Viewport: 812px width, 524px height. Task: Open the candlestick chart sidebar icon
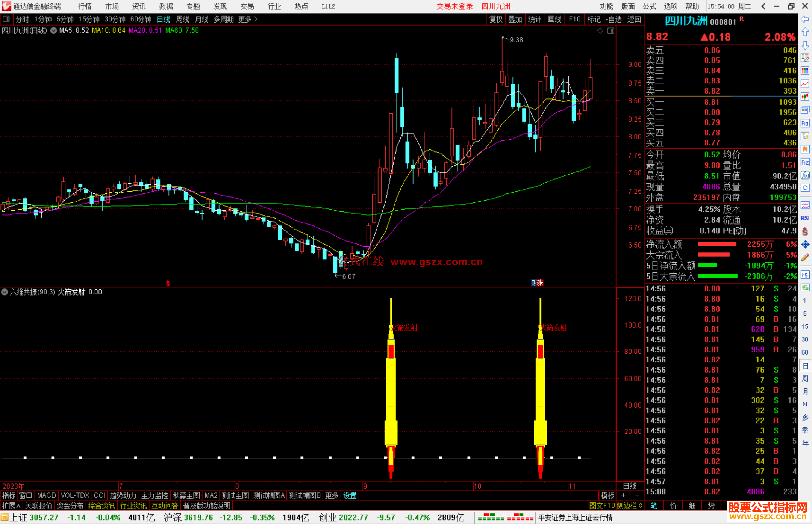pyautogui.click(x=805, y=97)
